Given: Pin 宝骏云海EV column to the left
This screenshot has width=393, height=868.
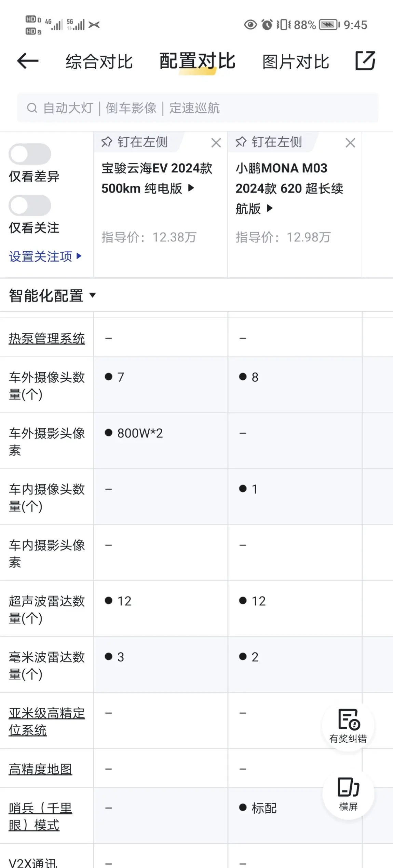Looking at the screenshot, I should coord(135,142).
